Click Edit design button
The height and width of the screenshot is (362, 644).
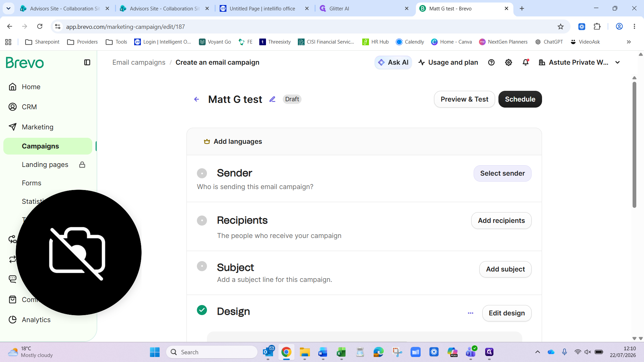pyautogui.click(x=506, y=313)
